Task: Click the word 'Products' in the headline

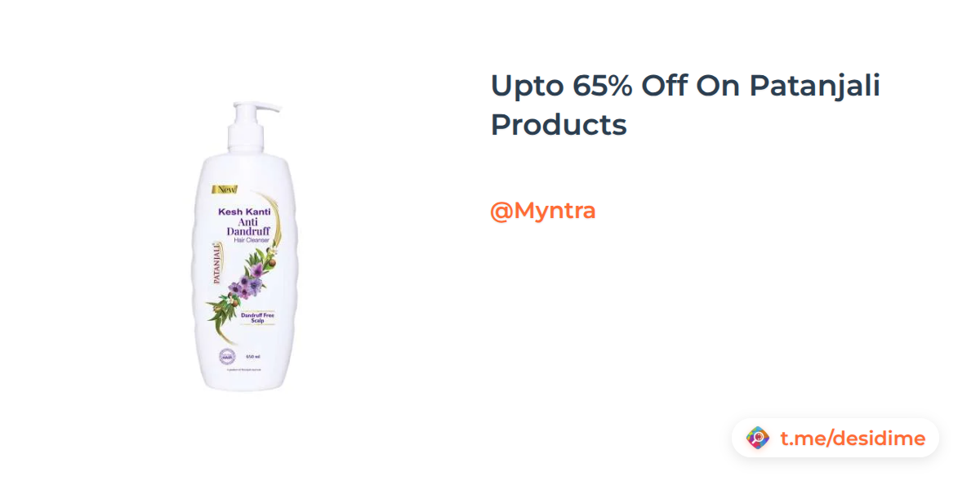Action: [559, 124]
